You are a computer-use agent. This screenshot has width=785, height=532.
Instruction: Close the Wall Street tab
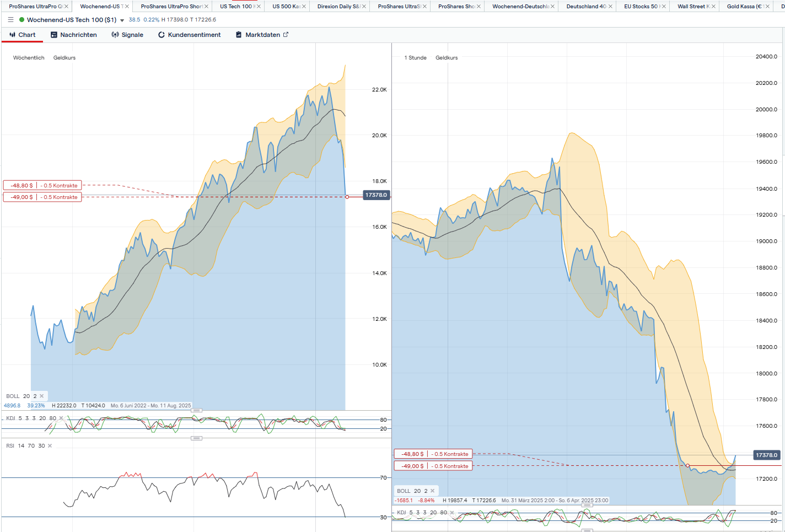click(713, 7)
